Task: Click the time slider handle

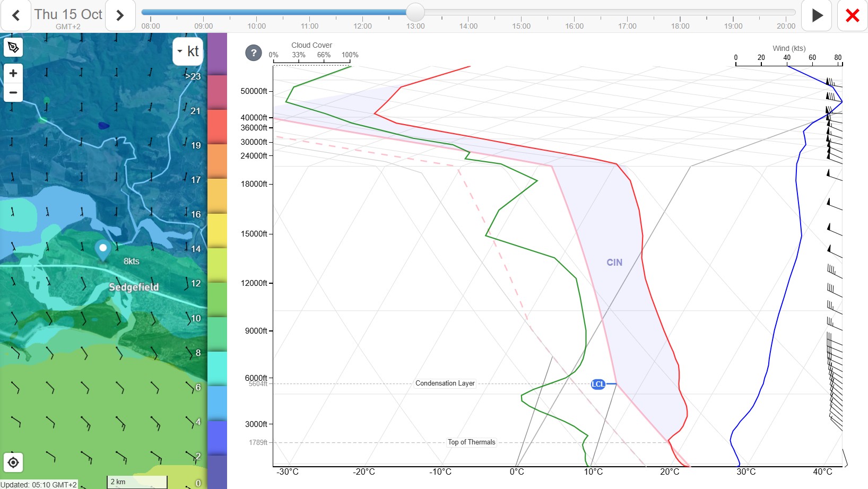Action: coord(415,12)
